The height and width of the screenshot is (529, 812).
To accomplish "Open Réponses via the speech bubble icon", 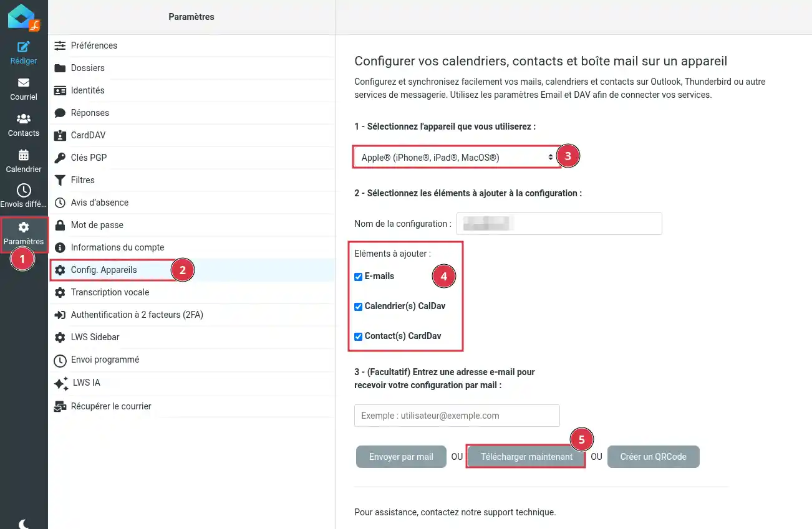I will 60,112.
